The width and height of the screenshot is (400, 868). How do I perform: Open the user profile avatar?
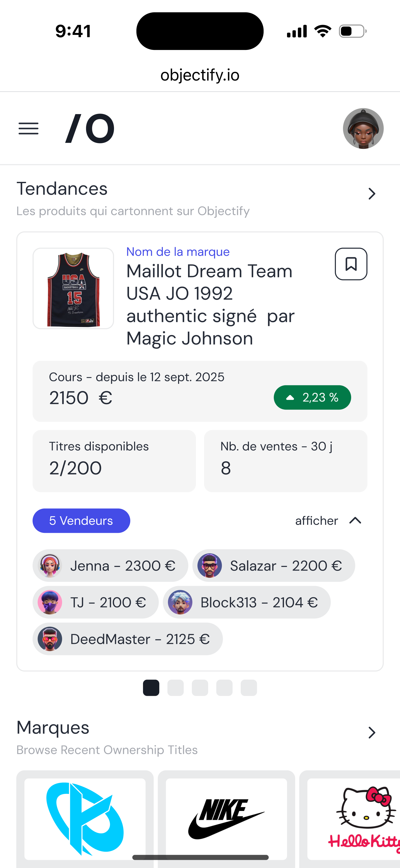tap(363, 128)
